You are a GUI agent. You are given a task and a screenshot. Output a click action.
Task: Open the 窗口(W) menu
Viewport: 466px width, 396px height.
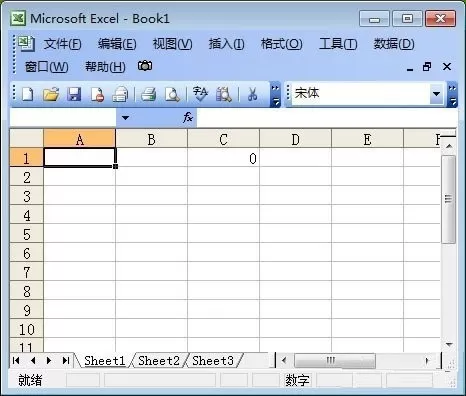47,67
